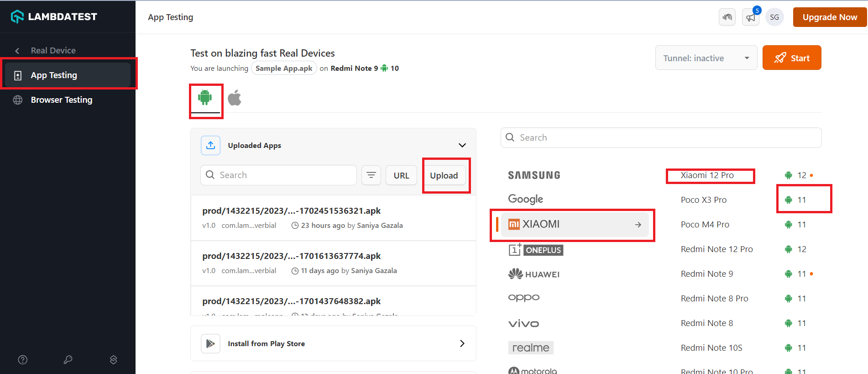Select the Android platform icon tab
The image size is (868, 374).
pos(205,97)
